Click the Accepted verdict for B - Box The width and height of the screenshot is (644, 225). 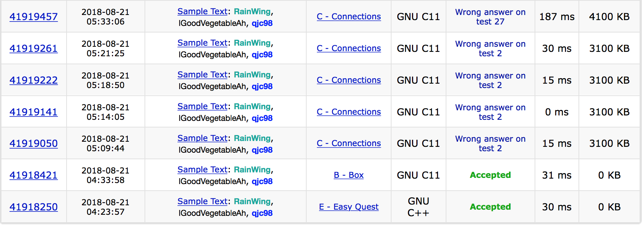coord(490,175)
